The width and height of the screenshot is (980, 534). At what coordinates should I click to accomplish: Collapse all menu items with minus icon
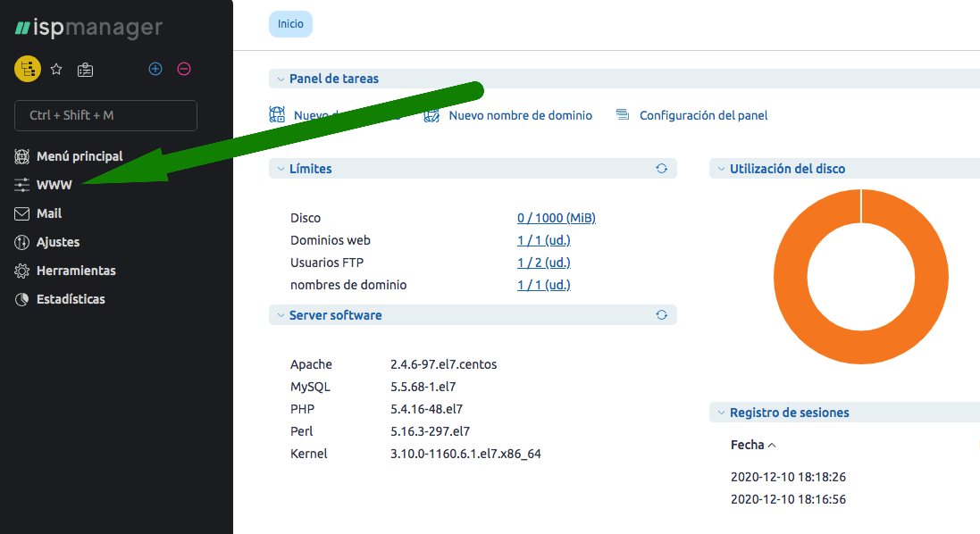[x=184, y=69]
